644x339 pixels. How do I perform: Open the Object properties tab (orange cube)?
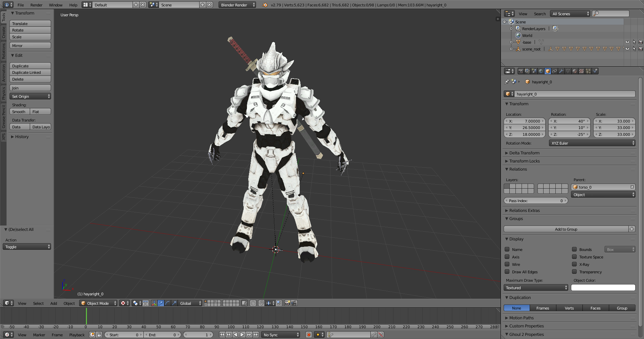[x=548, y=71]
